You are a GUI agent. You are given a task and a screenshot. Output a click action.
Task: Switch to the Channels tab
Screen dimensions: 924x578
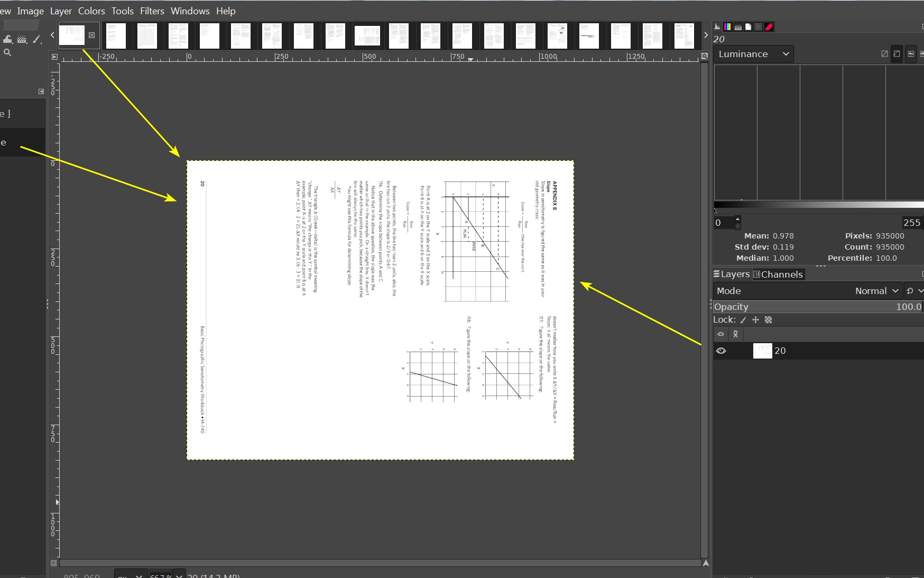coord(778,274)
